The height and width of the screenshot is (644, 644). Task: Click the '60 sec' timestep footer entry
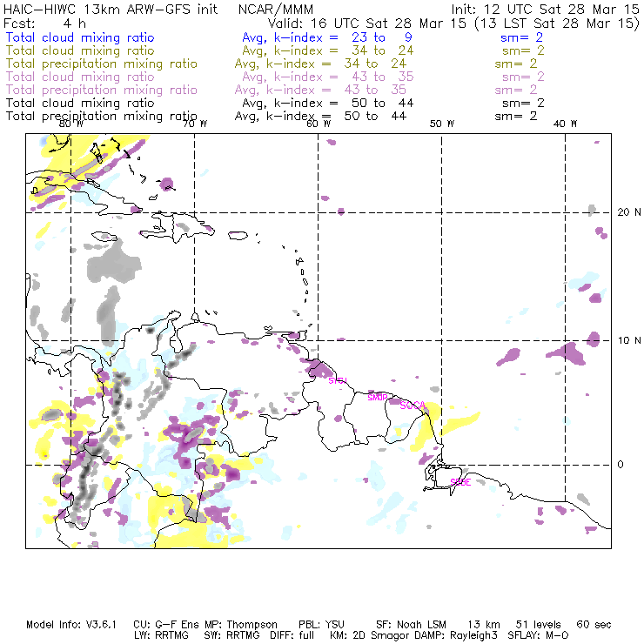pos(594,625)
